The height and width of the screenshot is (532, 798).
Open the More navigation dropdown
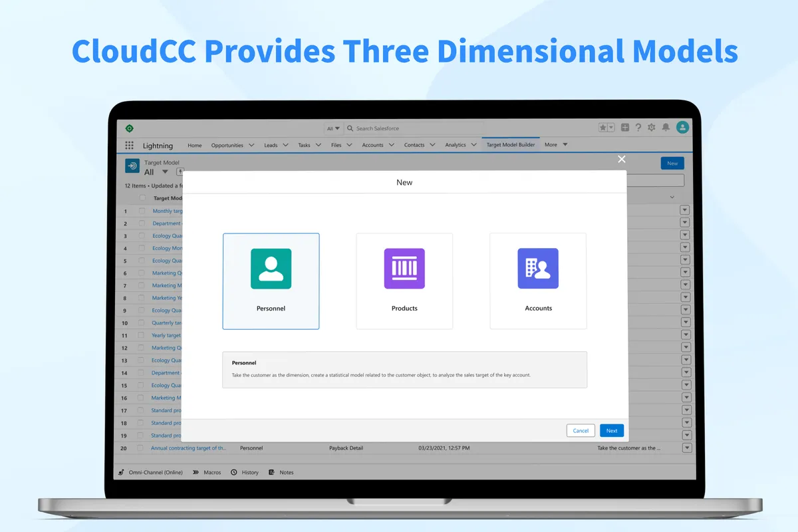click(557, 144)
